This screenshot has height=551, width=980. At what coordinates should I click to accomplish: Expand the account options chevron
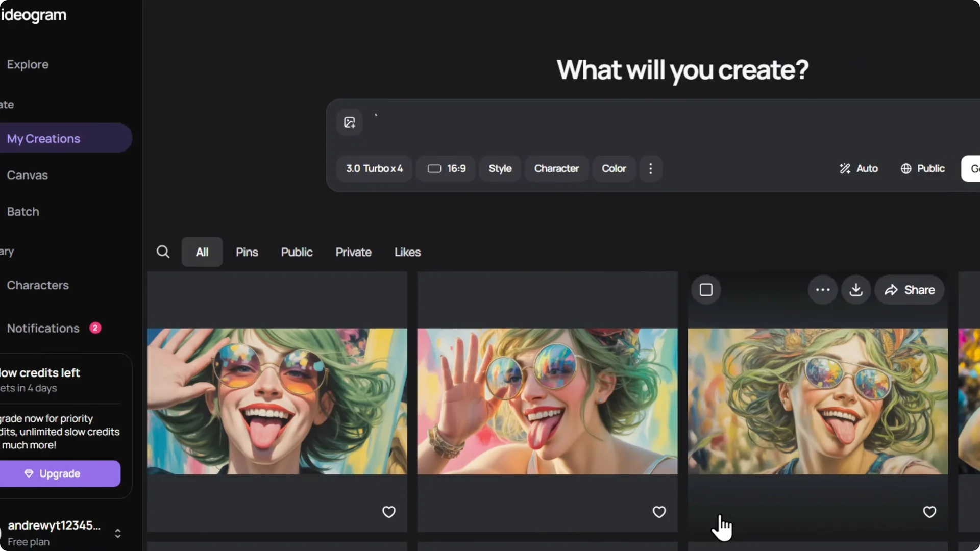117,534
